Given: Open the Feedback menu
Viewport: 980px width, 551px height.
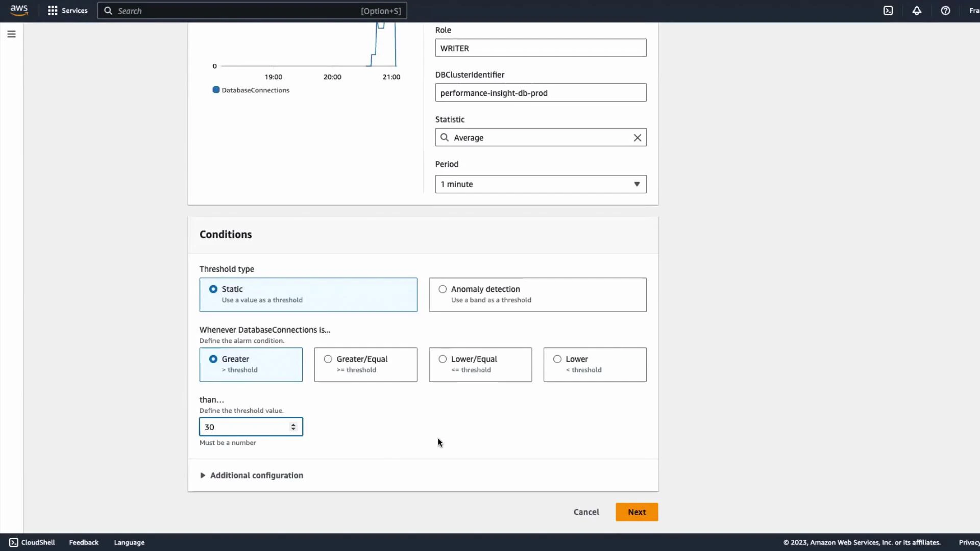Looking at the screenshot, I should (83, 542).
